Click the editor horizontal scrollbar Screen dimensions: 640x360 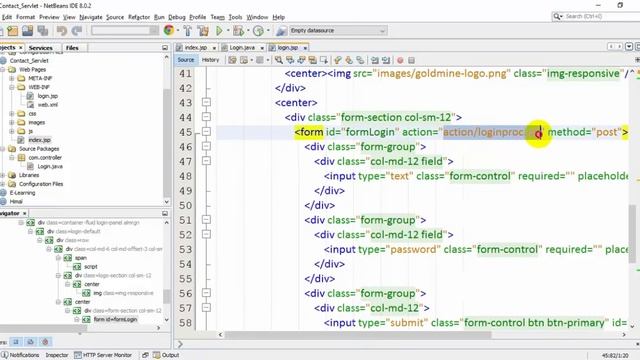(357, 335)
